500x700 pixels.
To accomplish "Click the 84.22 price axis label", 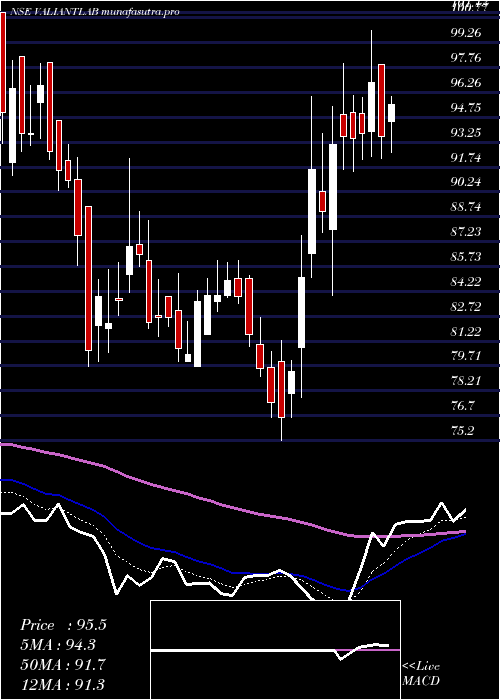I will pos(466,282).
